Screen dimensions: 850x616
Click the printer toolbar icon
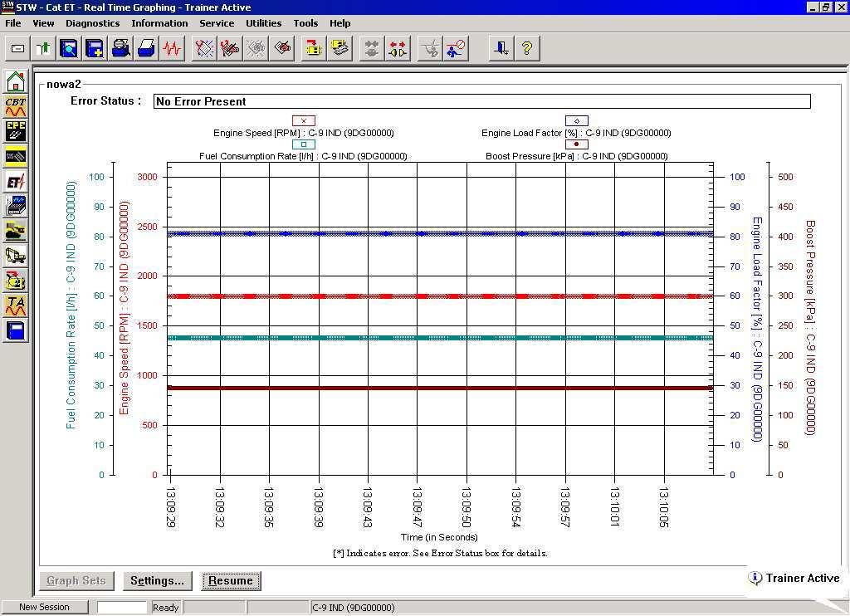pos(146,49)
